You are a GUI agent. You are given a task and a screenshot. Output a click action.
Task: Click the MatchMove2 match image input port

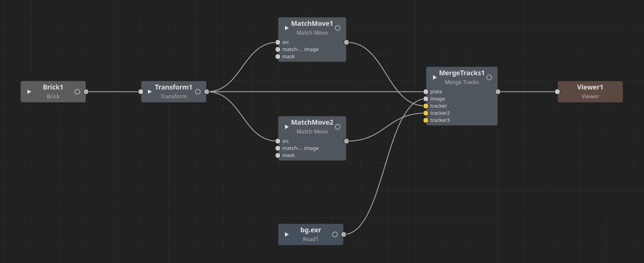[x=278, y=148]
